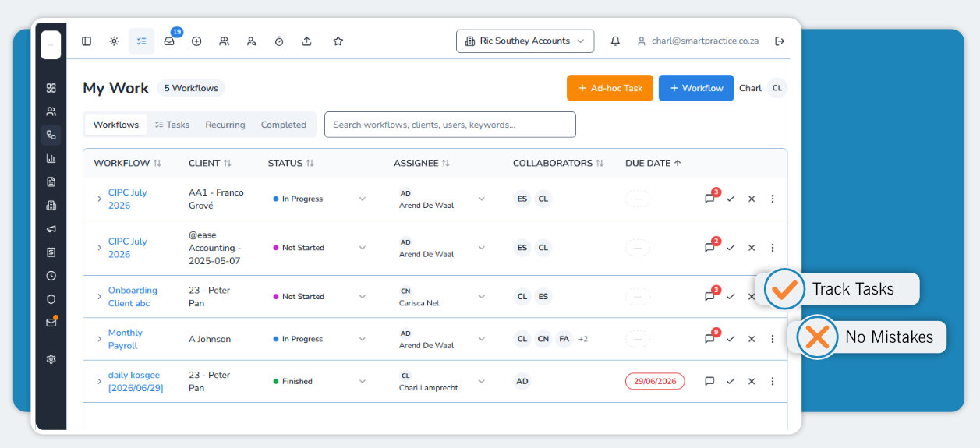
Task: Open the Onboarding Client abc link
Action: 133,297
